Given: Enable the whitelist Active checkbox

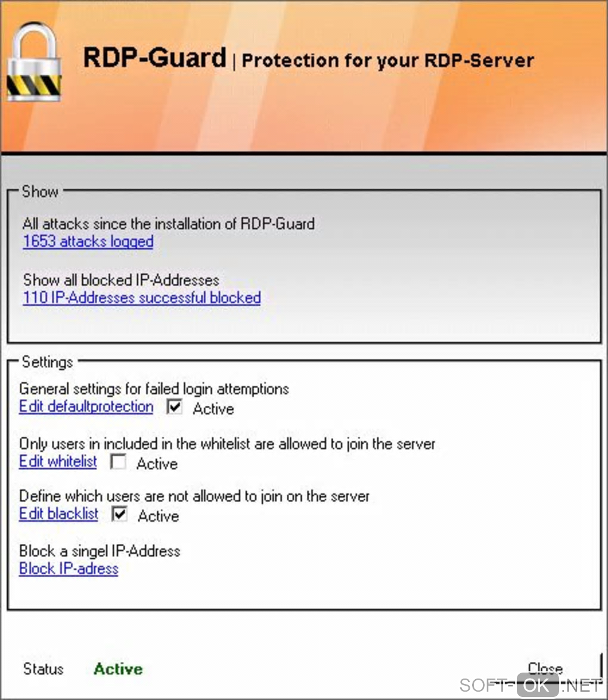Looking at the screenshot, I should pos(119,462).
